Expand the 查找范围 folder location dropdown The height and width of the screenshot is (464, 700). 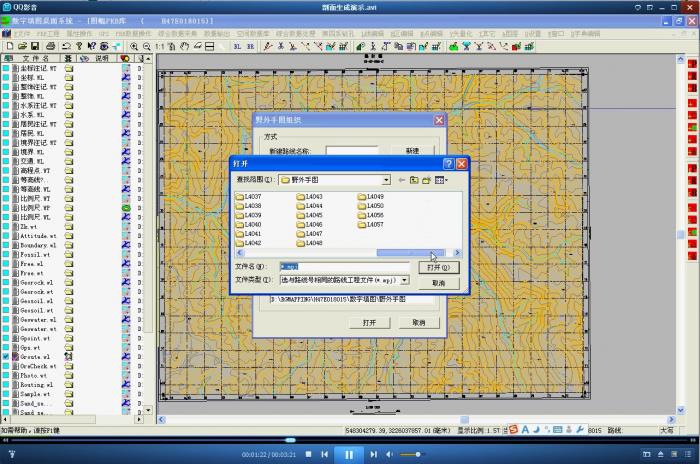pyautogui.click(x=386, y=180)
